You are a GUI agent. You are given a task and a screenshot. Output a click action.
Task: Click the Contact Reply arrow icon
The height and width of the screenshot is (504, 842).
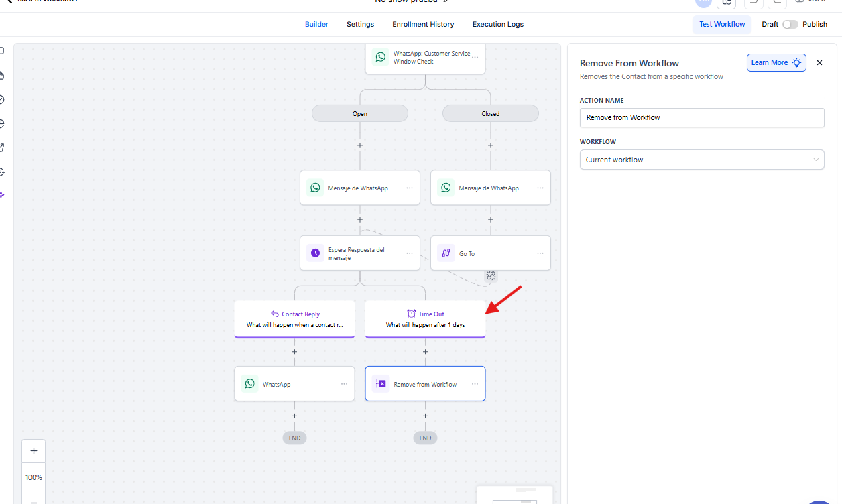pos(274,314)
